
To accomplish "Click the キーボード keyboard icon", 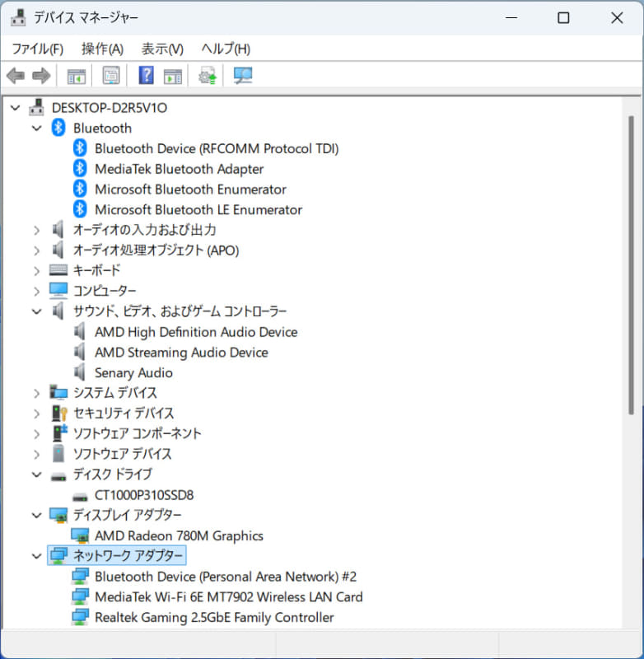I will coord(58,270).
